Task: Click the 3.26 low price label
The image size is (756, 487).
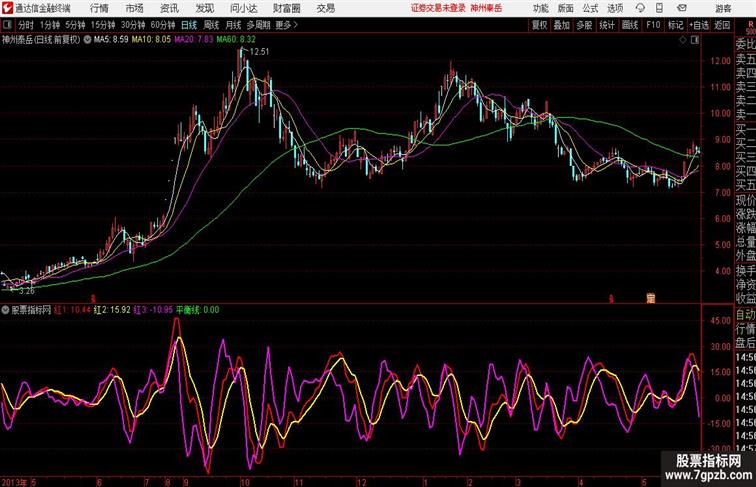Action: coord(27,291)
